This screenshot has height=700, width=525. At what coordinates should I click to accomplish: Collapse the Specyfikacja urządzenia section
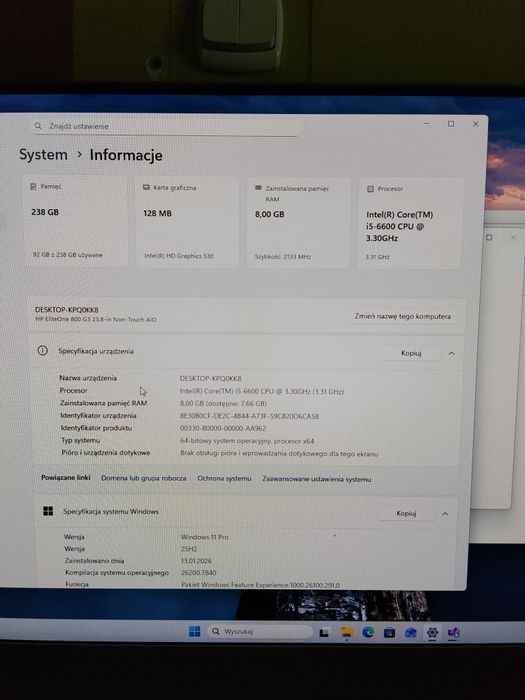[x=451, y=354]
